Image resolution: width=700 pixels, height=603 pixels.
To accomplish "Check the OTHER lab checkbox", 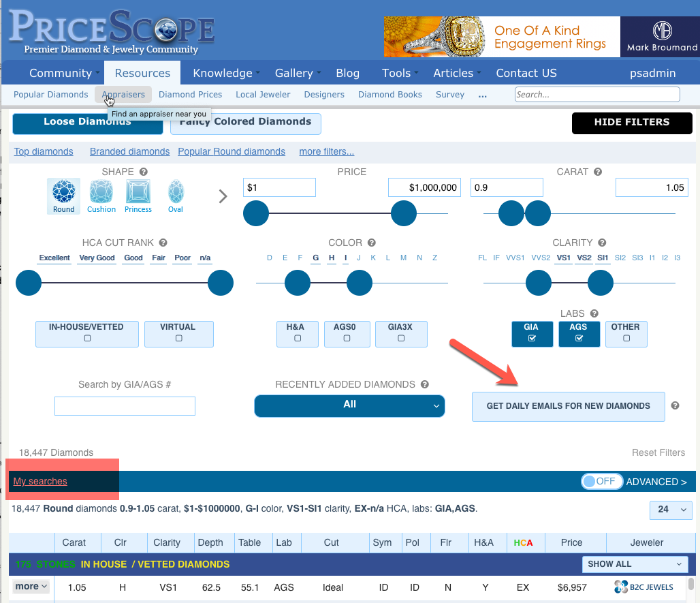I will point(626,338).
